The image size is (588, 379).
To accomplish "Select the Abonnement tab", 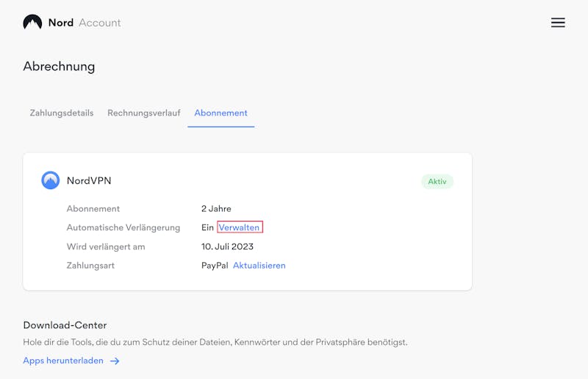I will 221,113.
